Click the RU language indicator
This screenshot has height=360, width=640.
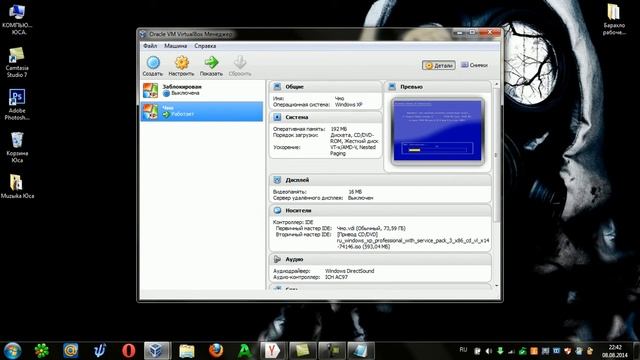463,350
